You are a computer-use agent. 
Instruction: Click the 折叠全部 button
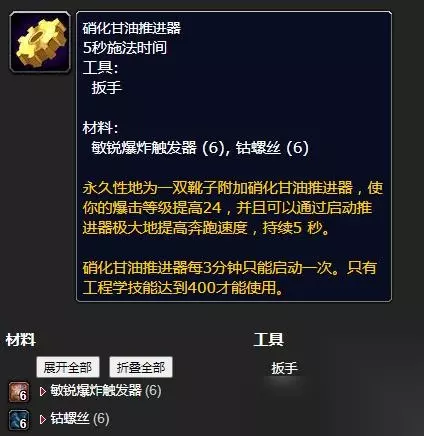[141, 367]
